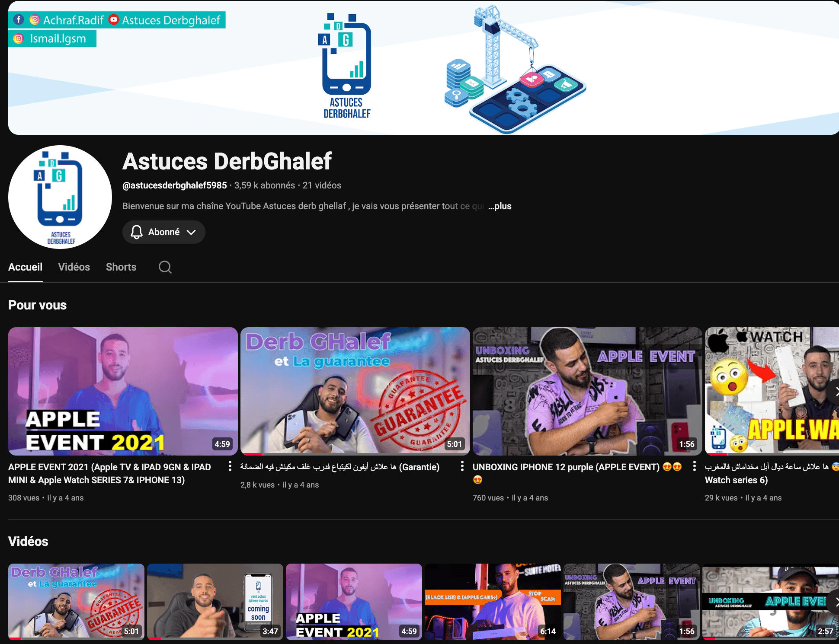The image size is (839, 644).
Task: Switch to the Vidéos tab
Action: point(74,267)
